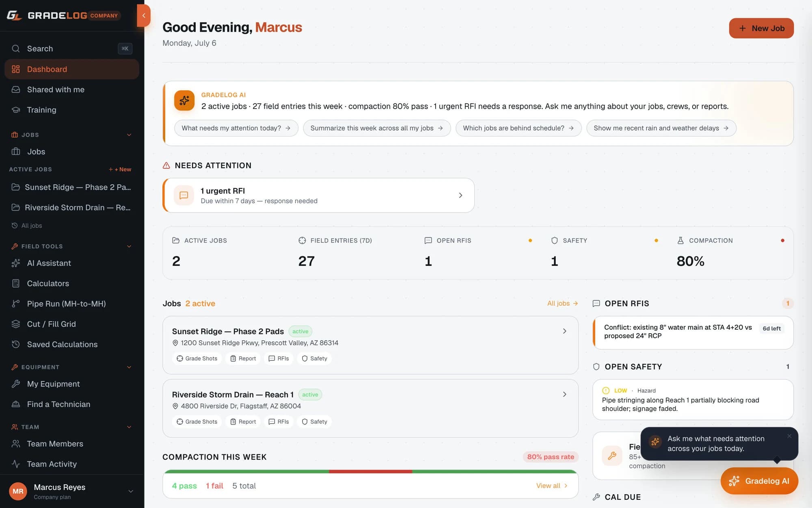The width and height of the screenshot is (812, 508).
Task: Open the floating Gradelog AI chat button
Action: pos(759,481)
